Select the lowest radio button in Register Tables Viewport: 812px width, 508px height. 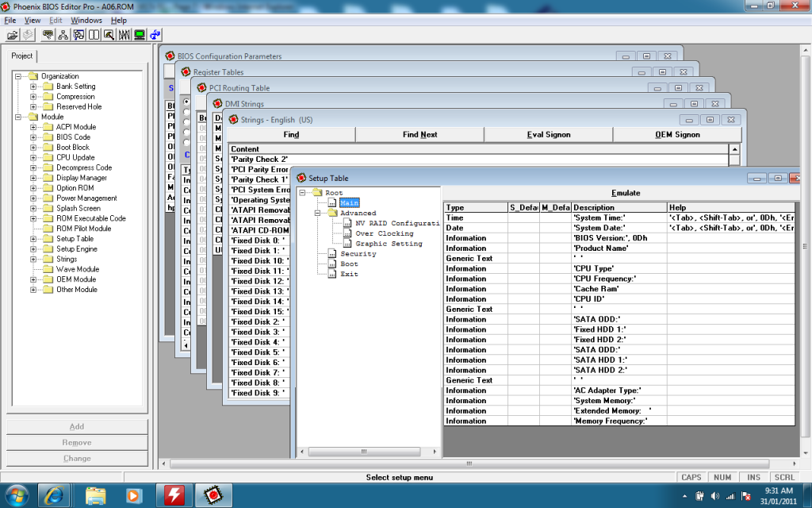tap(186, 142)
